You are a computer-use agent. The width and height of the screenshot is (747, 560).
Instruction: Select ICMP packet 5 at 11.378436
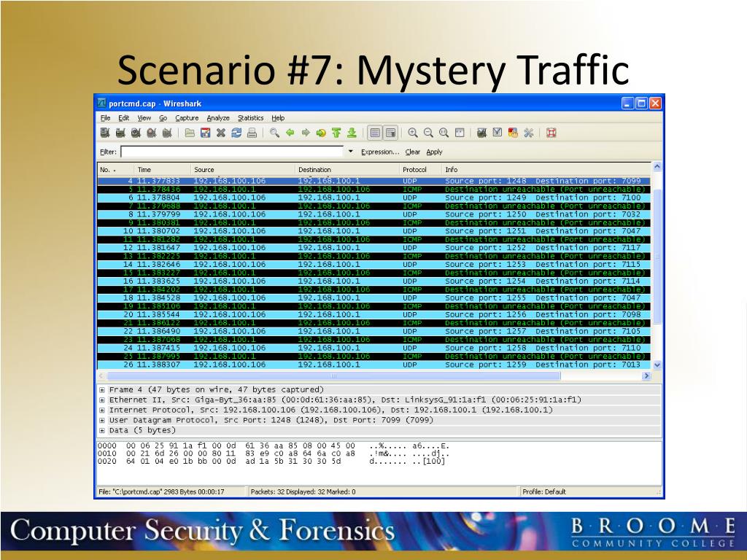[x=374, y=190]
